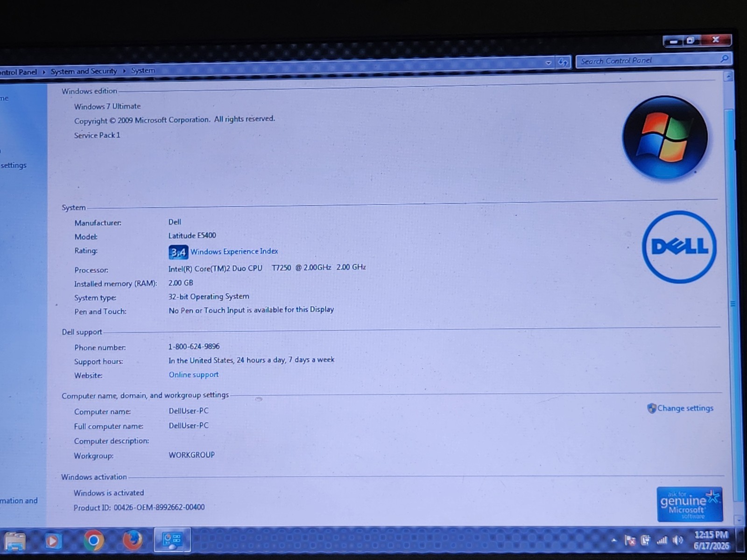Open Windows Explorer from the taskbar
Viewport: 747px width, 560px height.
15,541
